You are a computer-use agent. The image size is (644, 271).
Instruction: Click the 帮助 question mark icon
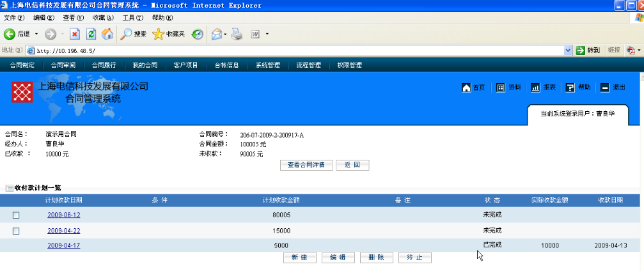[x=570, y=88]
